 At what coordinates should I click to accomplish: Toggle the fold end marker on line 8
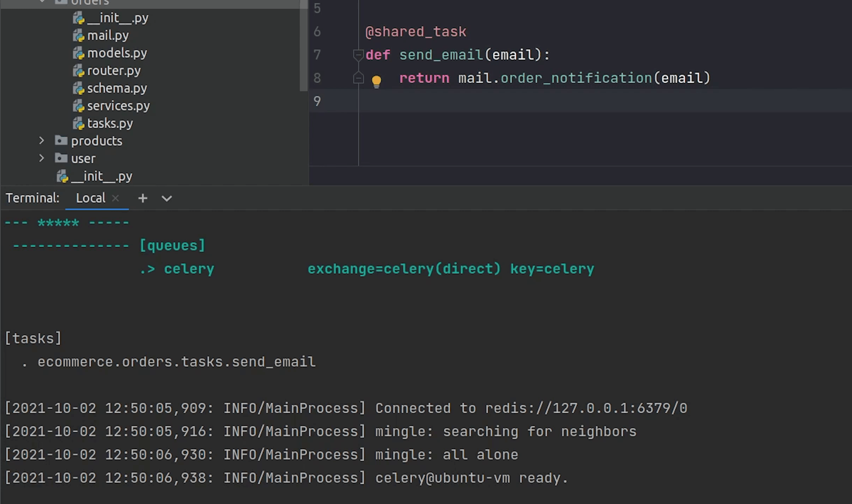click(358, 78)
